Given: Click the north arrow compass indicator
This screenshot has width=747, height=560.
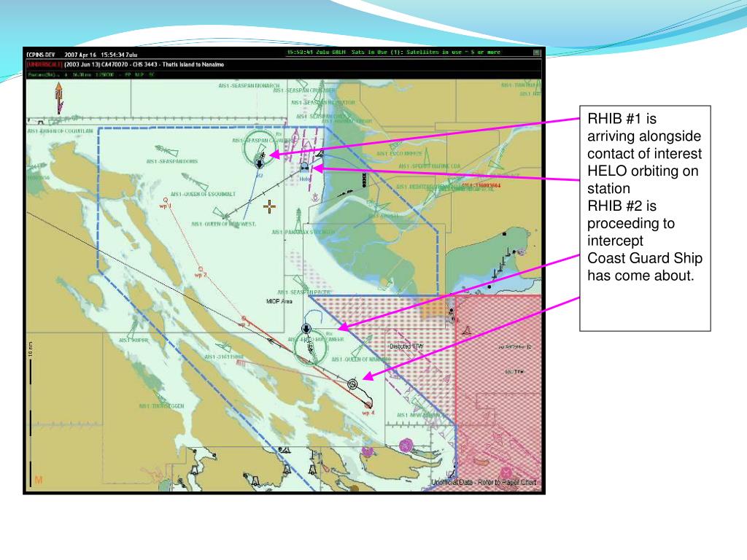Looking at the screenshot, I should pyautogui.click(x=59, y=98).
